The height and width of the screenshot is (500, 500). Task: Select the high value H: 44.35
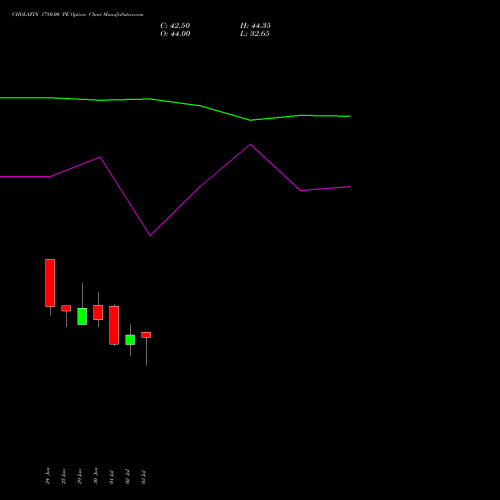pyautogui.click(x=255, y=26)
